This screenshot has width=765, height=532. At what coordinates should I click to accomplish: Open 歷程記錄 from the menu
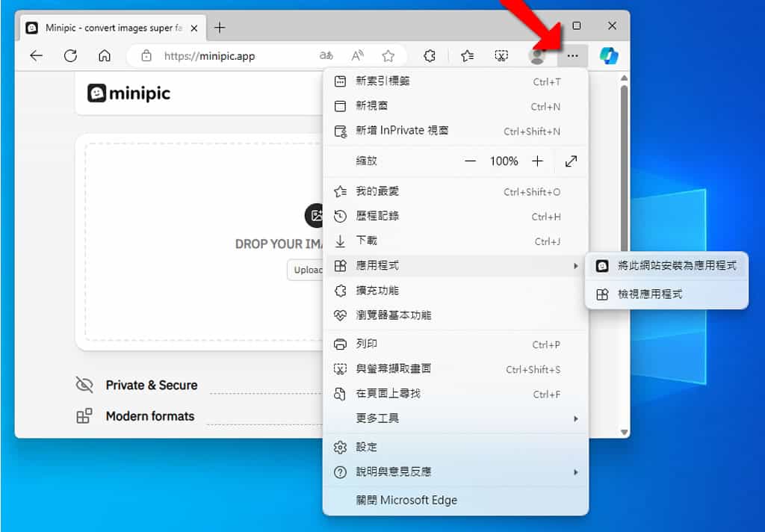pyautogui.click(x=456, y=216)
